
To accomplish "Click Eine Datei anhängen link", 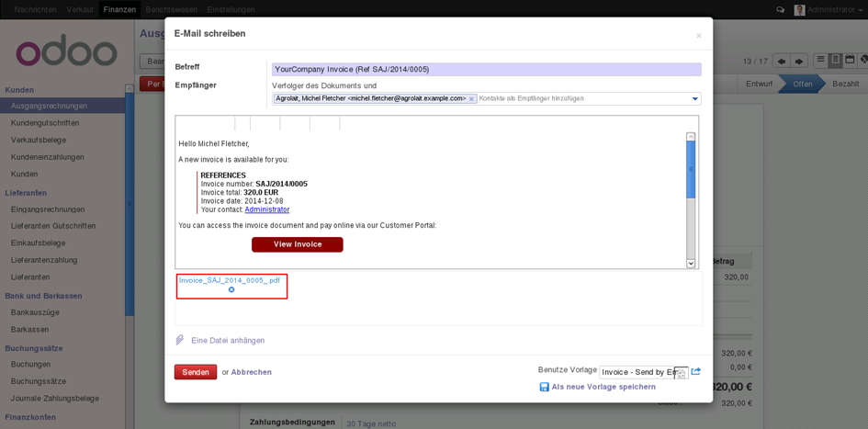I will pos(228,341).
